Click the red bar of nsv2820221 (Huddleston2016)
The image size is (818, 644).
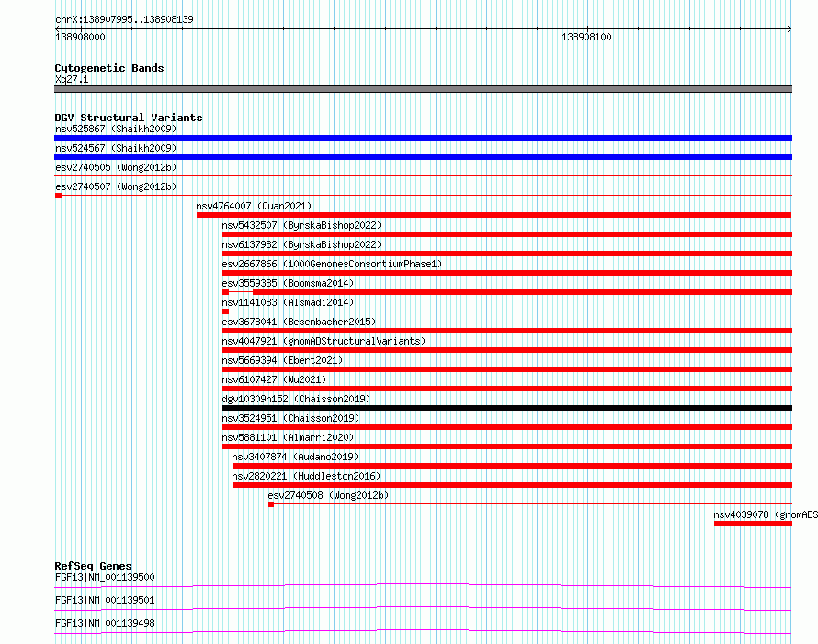(512, 485)
